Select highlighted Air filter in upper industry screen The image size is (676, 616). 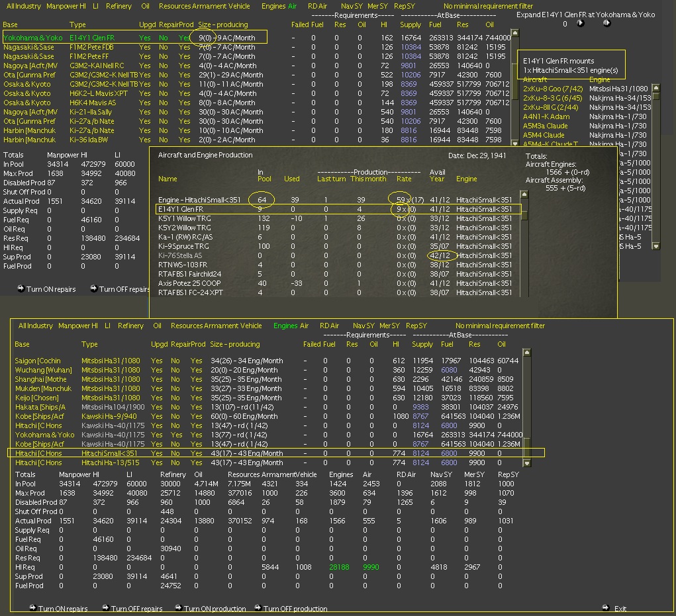(x=292, y=6)
